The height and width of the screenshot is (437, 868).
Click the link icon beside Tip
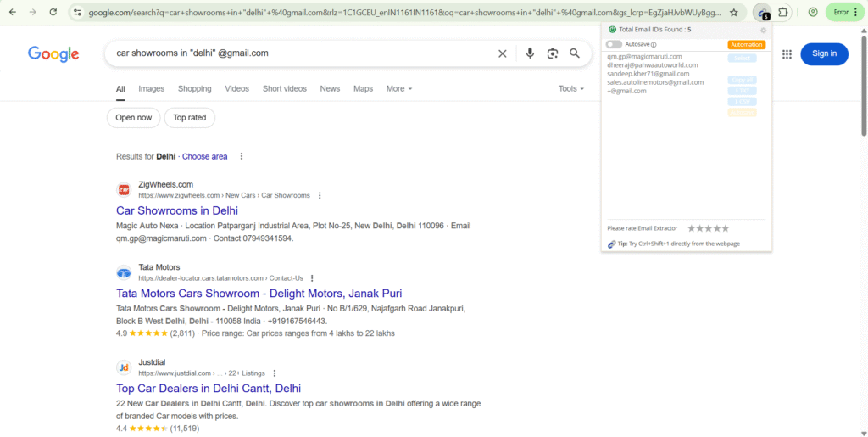[612, 244]
